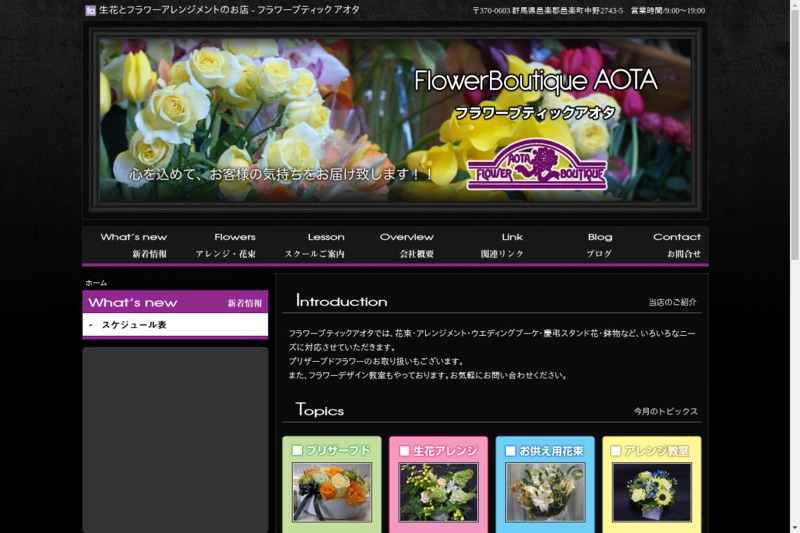
Task: Click the アレンジ教室 sunflower thumbnail
Action: click(652, 492)
